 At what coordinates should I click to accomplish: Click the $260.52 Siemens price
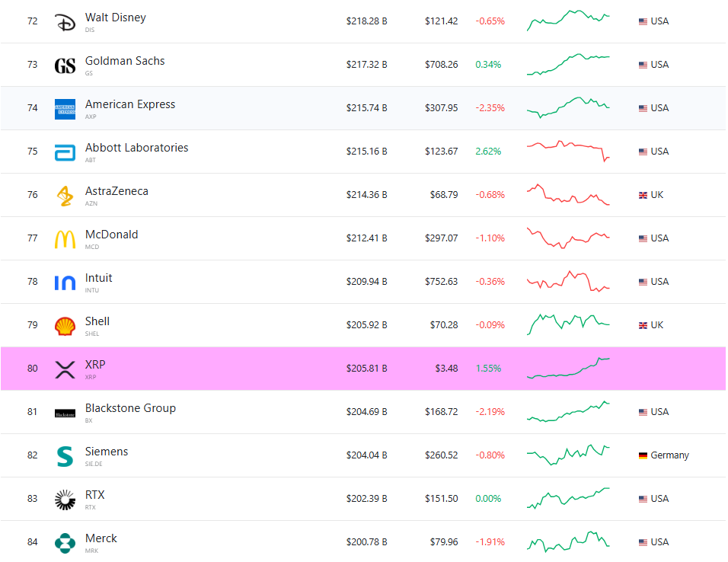coord(441,455)
